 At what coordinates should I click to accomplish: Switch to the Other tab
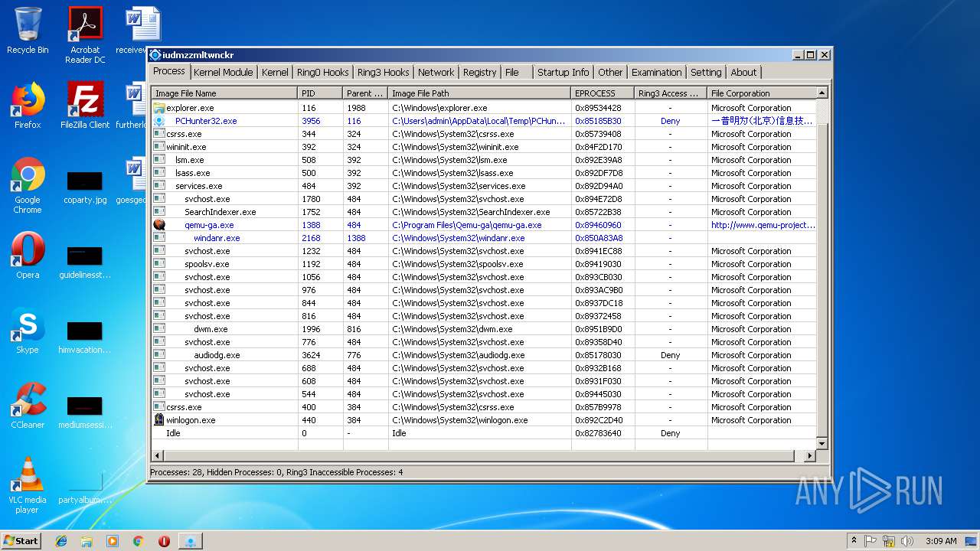point(610,72)
